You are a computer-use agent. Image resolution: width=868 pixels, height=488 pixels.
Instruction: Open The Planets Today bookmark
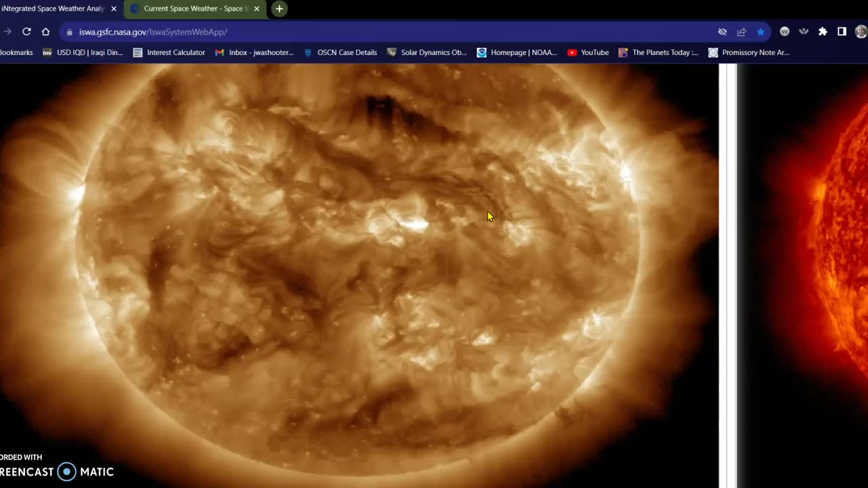(658, 52)
